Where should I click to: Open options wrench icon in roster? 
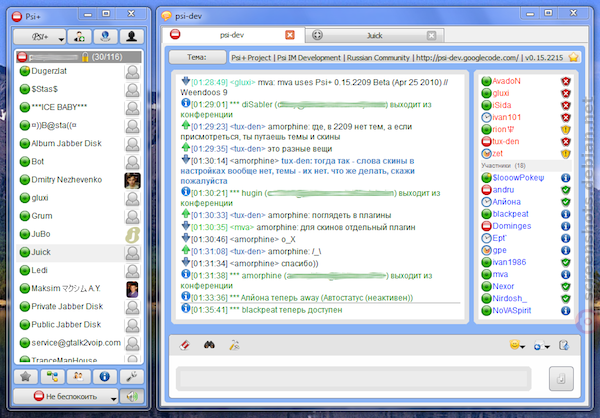pyautogui.click(x=132, y=377)
